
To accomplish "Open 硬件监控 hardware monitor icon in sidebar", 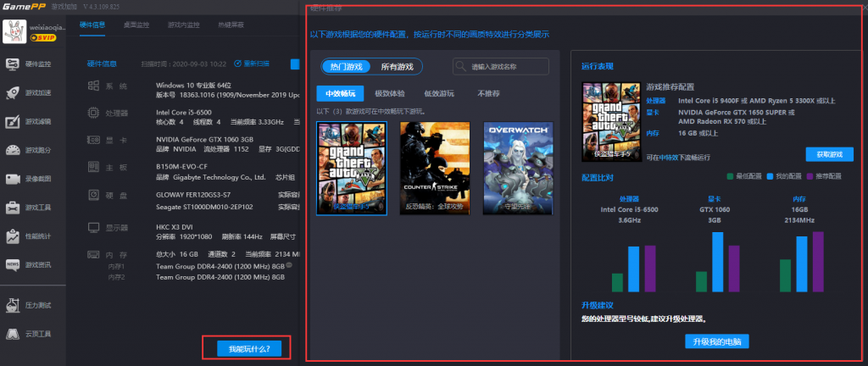I will (13, 64).
